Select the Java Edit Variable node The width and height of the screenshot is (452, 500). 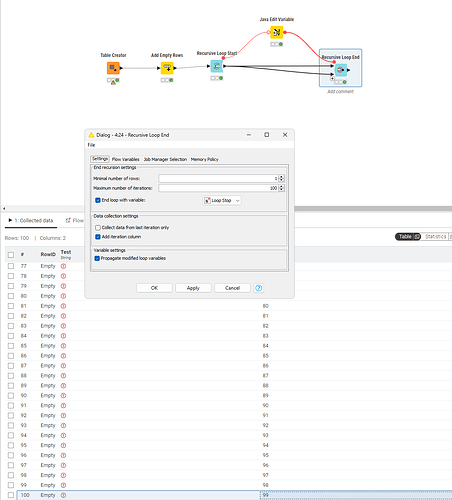point(276,32)
